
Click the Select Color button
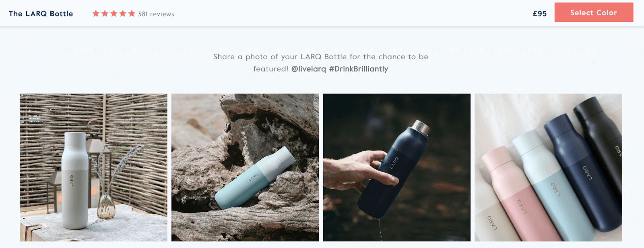[x=594, y=13]
